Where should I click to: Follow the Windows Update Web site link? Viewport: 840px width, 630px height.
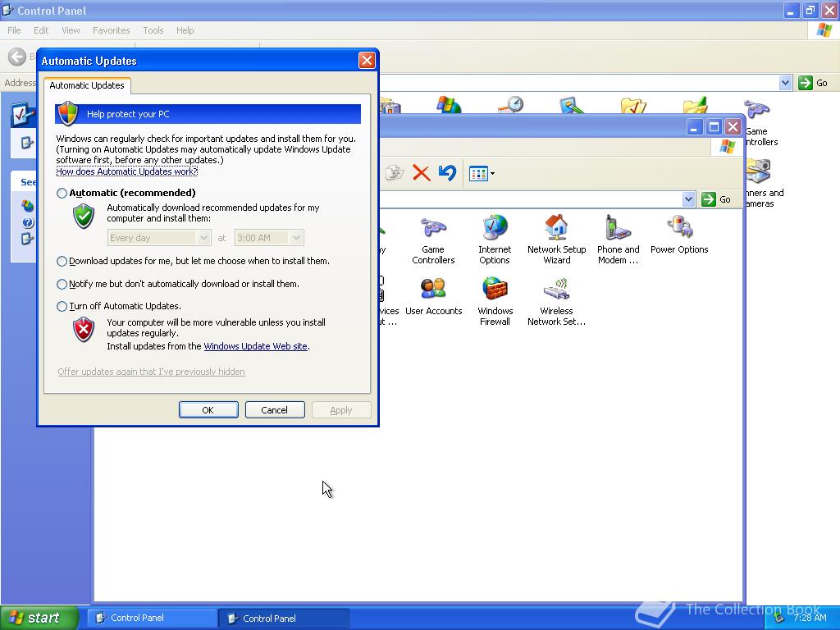coord(256,346)
